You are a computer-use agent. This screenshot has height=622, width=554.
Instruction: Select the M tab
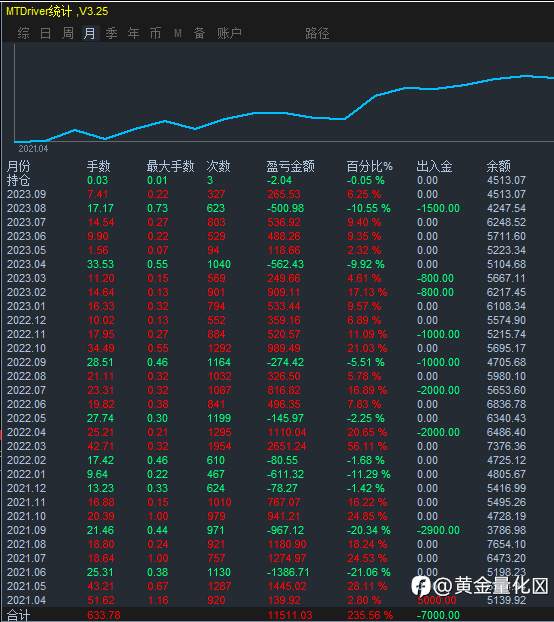(178, 33)
